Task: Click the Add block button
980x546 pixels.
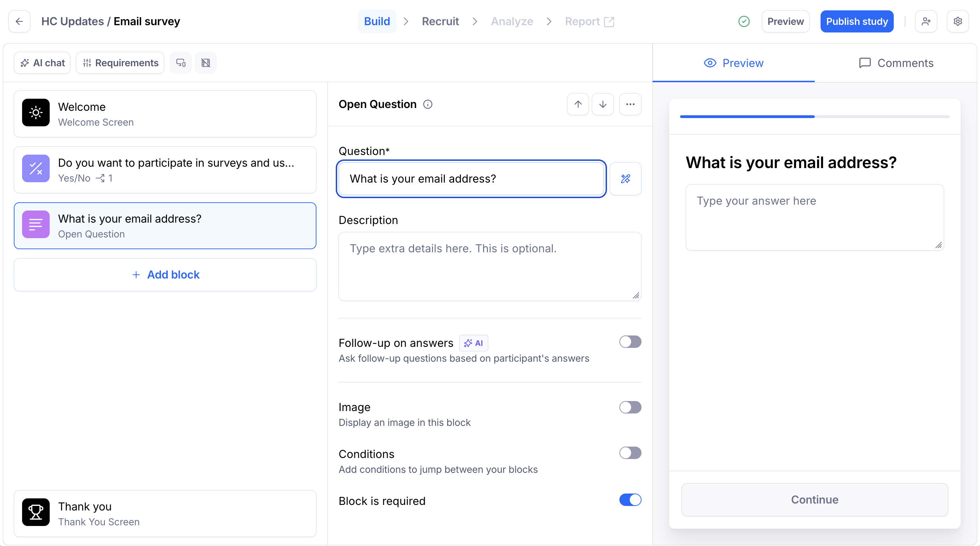Action: [165, 275]
